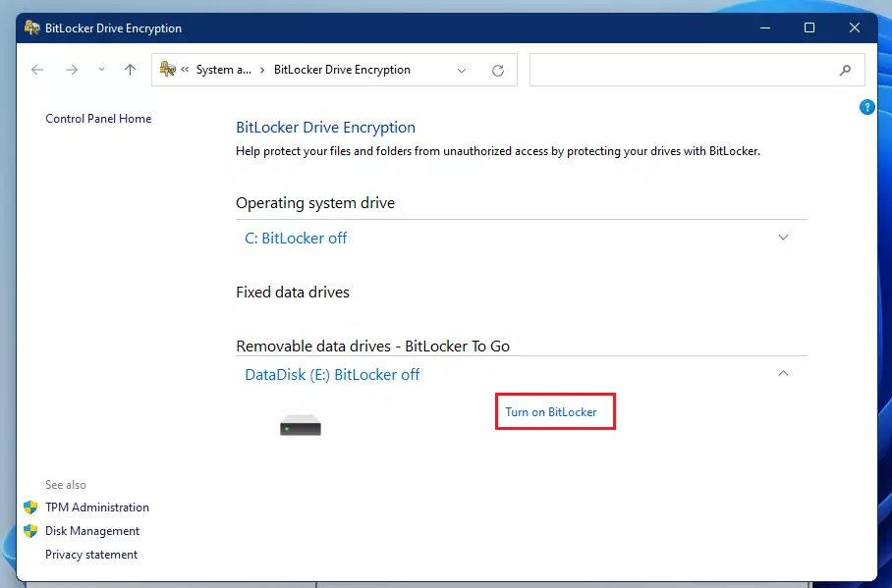Click the search magnifier icon
The width and height of the screenshot is (892, 588).
click(846, 70)
